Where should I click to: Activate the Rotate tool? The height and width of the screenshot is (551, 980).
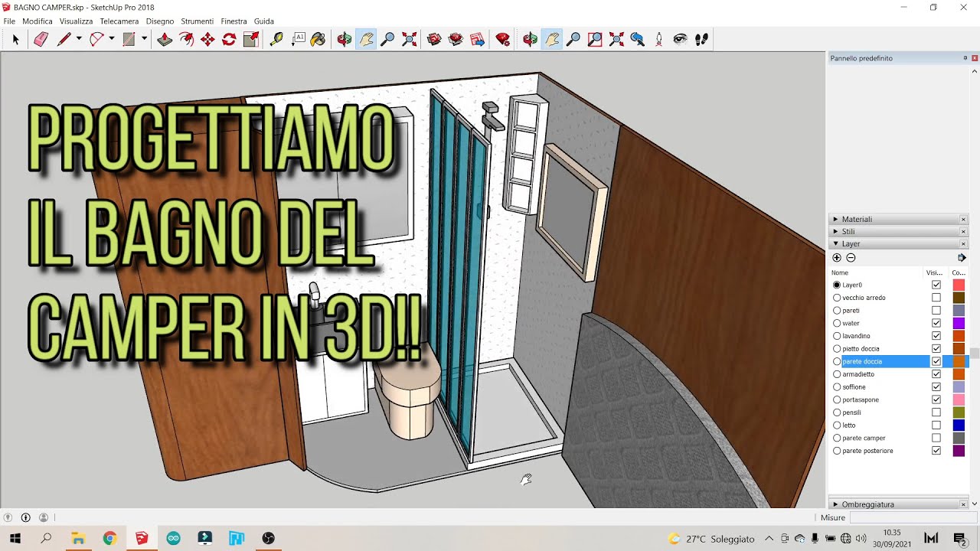click(x=229, y=39)
